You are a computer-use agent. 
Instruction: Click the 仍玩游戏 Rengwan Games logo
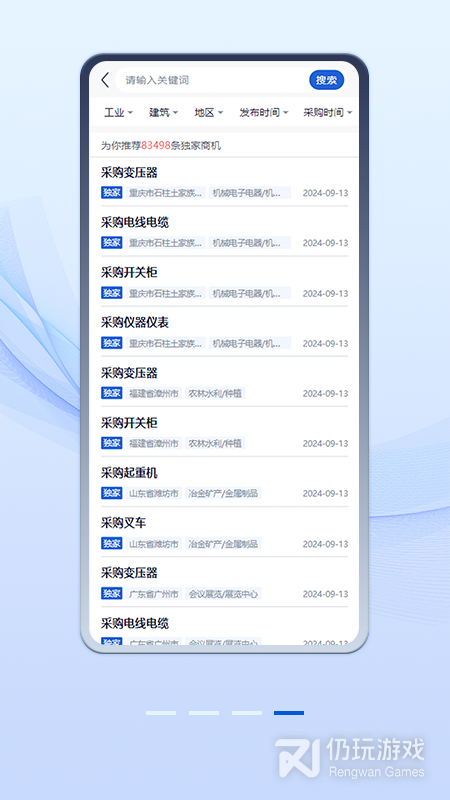pos(350,758)
